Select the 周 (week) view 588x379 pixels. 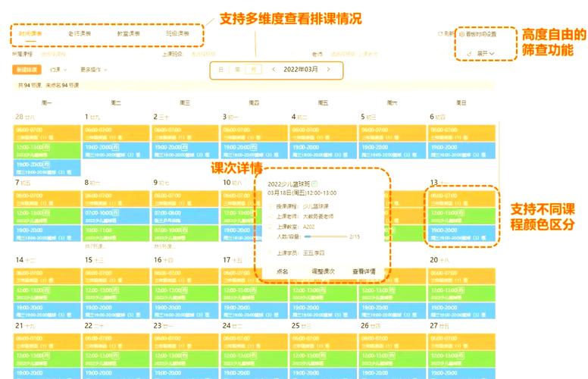237,70
